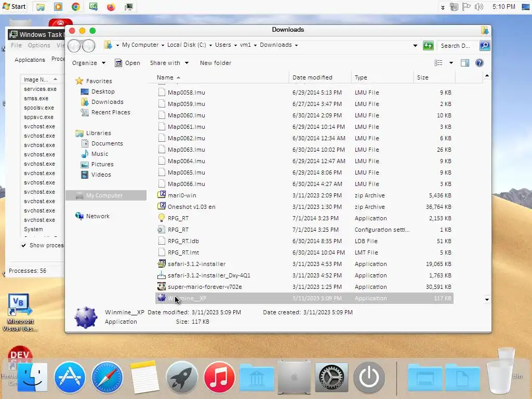Click the Action Center flag tray icon
Image resolution: width=532 pixels, height=399 pixels.
pyautogui.click(x=467, y=7)
